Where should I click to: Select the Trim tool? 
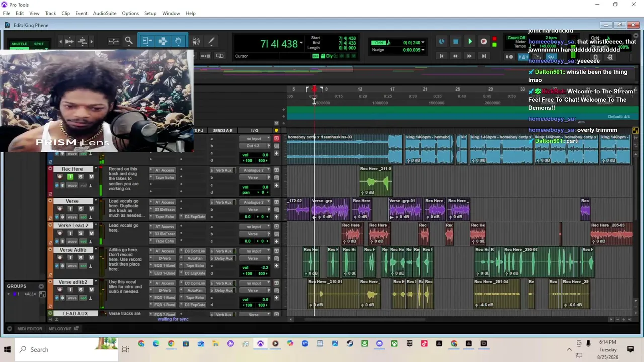(x=146, y=41)
